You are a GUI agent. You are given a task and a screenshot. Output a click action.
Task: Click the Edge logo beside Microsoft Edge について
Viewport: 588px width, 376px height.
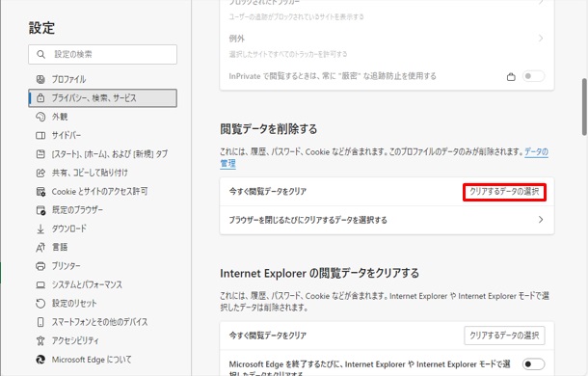(x=40, y=360)
